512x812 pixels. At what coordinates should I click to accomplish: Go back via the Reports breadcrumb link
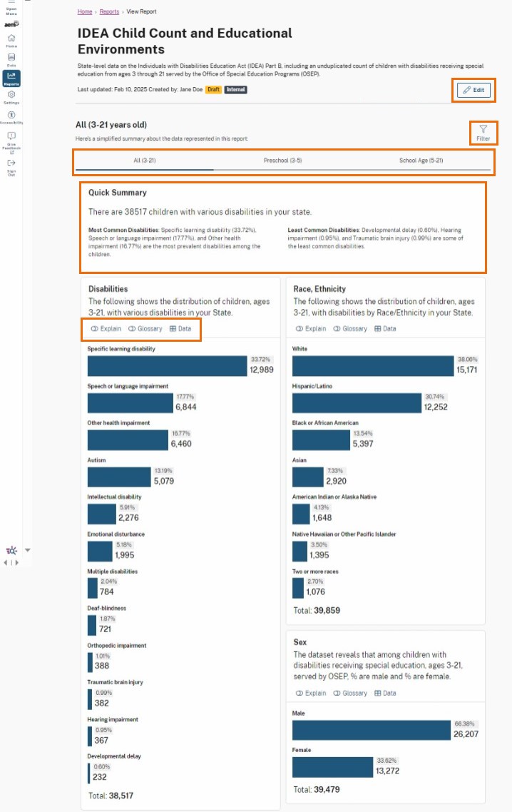coord(109,11)
